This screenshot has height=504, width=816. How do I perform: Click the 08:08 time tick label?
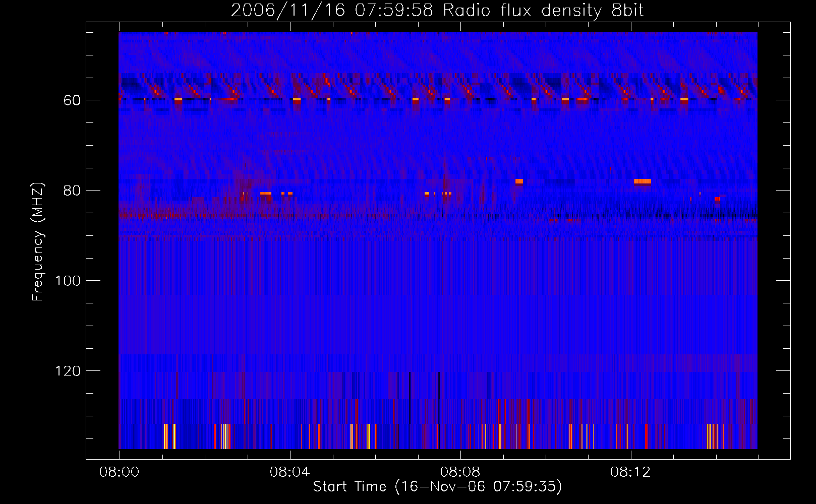[460, 472]
